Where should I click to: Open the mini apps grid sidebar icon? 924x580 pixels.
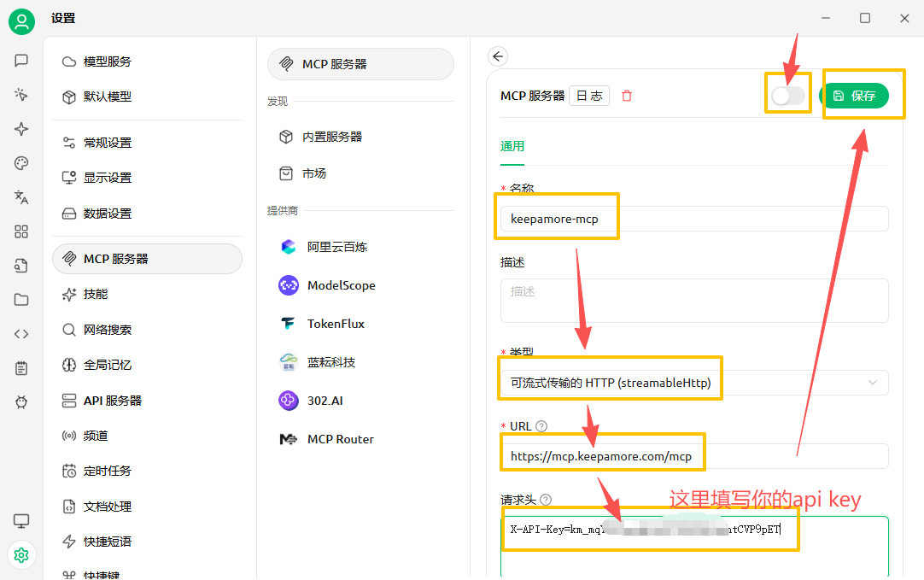[x=21, y=231]
